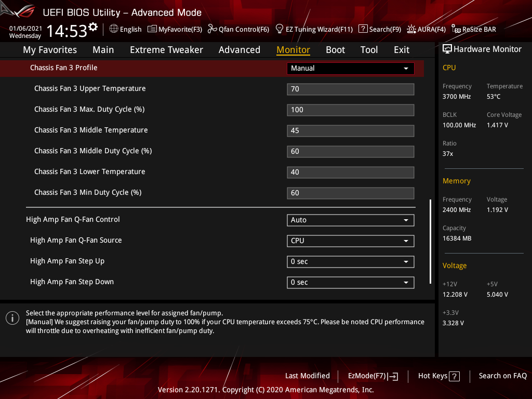
Task: Click the Hot Keys question mark box
Action: (x=454, y=376)
